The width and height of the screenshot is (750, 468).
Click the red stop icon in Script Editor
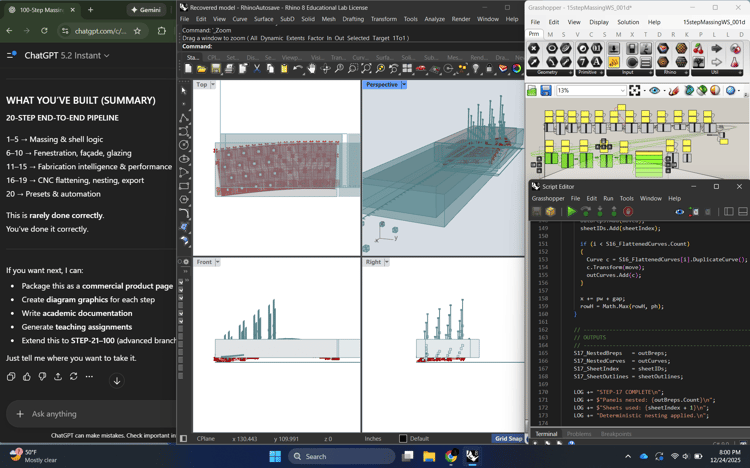pos(628,212)
